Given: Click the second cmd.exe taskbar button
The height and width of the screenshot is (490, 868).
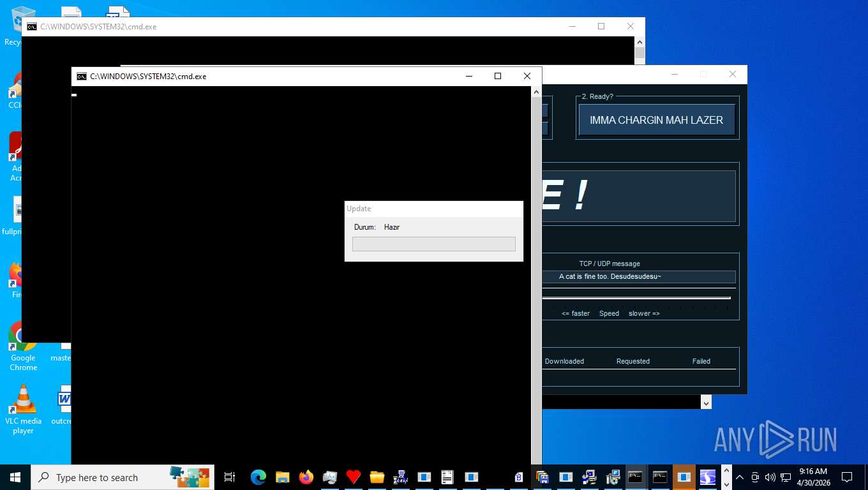Looking at the screenshot, I should [x=660, y=477].
